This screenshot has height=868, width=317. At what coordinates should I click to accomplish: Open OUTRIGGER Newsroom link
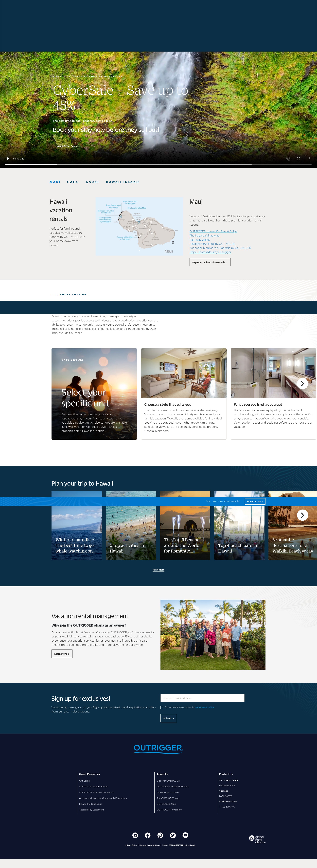pos(169,810)
